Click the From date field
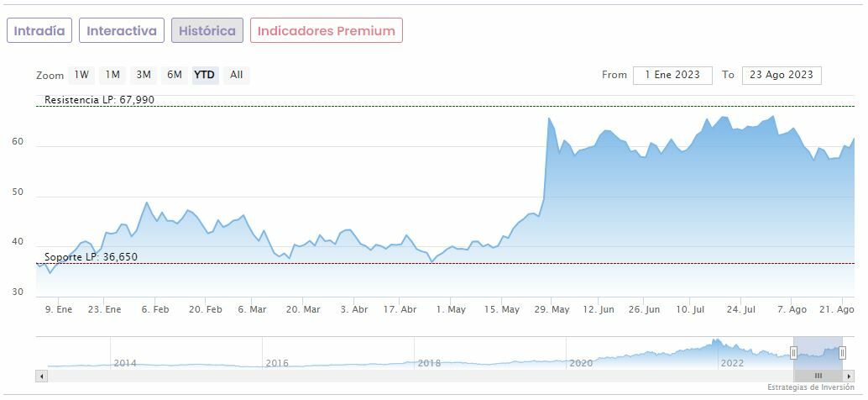 [672, 75]
